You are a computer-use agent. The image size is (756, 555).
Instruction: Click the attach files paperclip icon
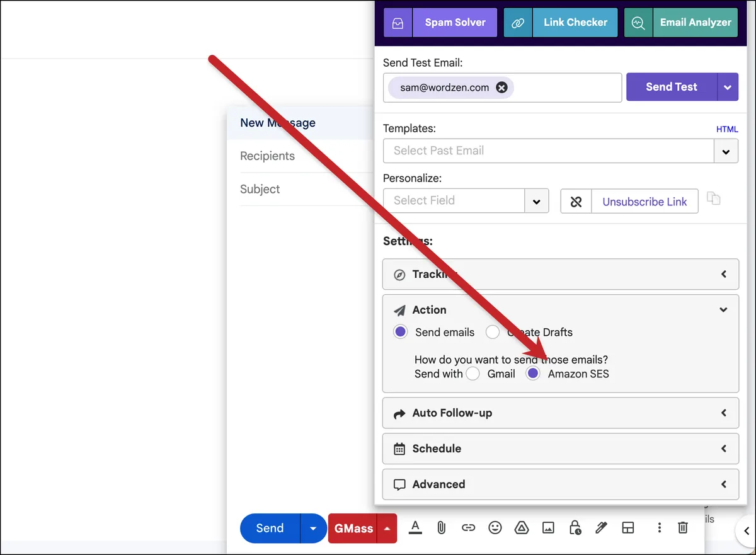click(x=442, y=528)
